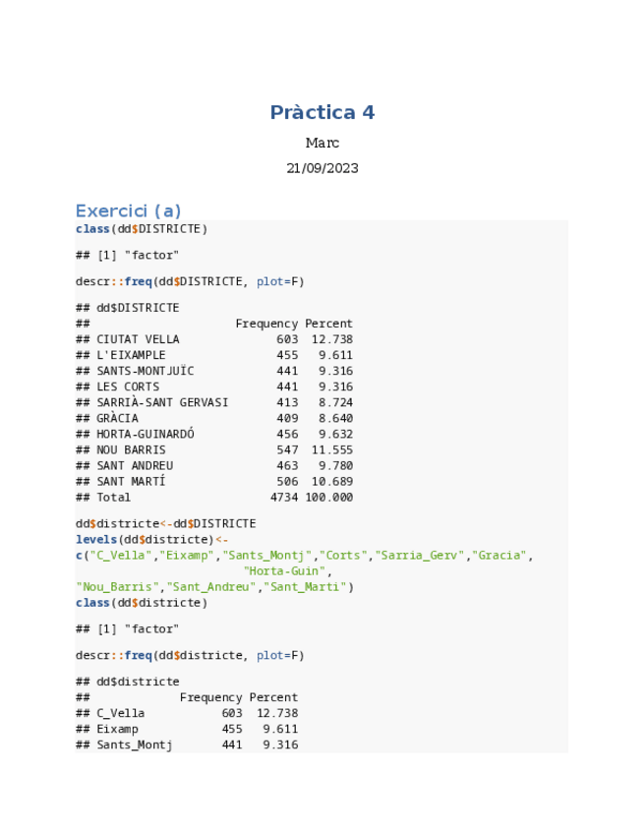
Task: Click the class(dd$DISTRICTE) code line
Action: tap(142, 229)
